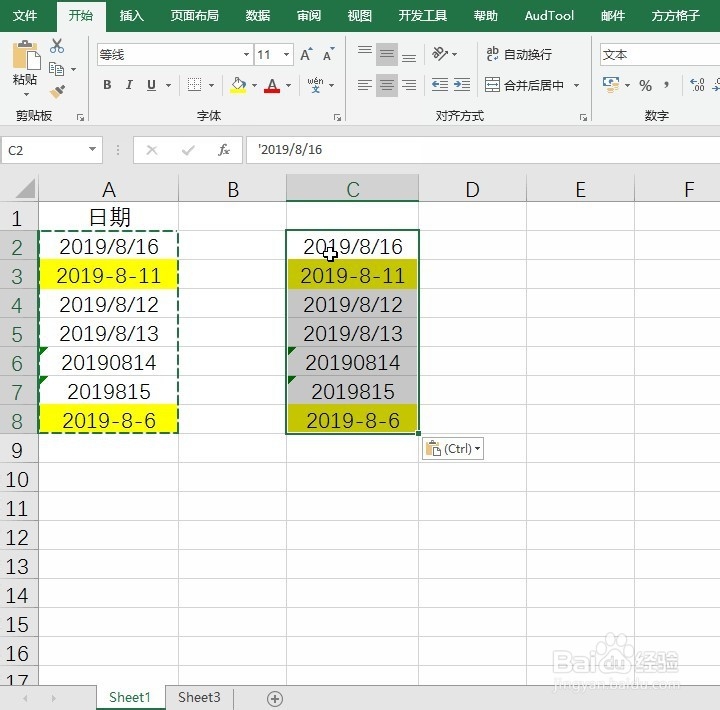
Task: Toggle center horizontal alignment
Action: [x=387, y=85]
